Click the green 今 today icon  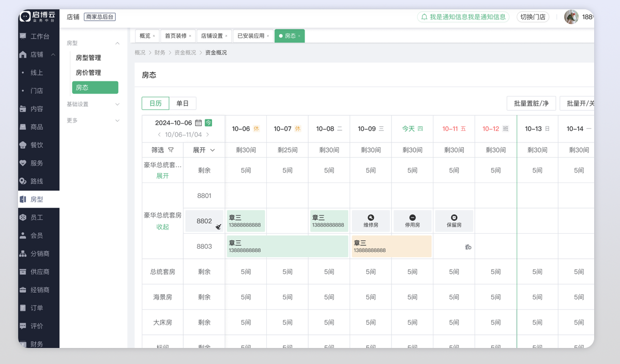(x=208, y=123)
